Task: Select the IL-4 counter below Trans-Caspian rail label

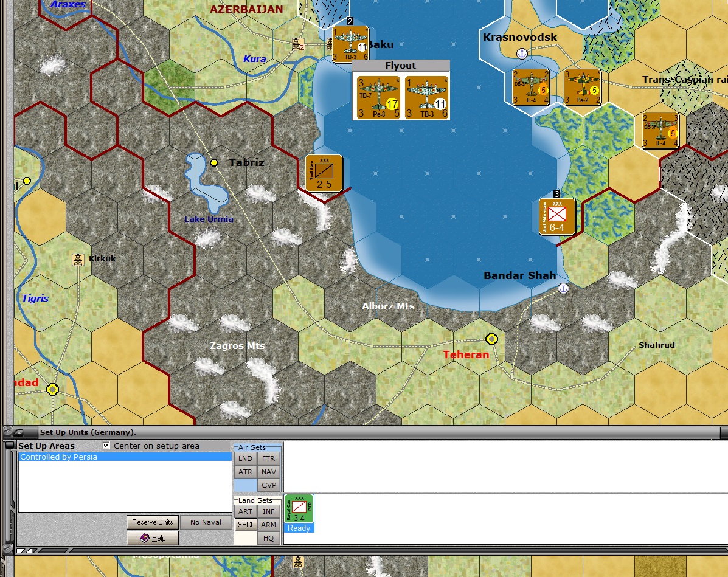Action: (x=660, y=131)
